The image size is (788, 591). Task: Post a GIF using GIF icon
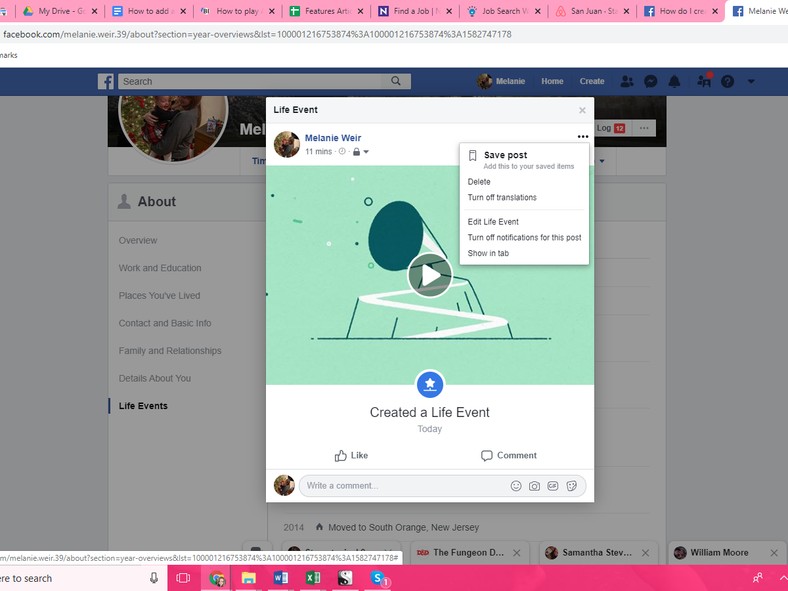[553, 486]
